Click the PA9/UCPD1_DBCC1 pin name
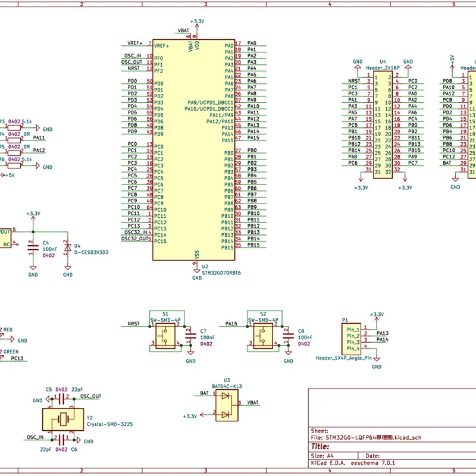 click(x=211, y=102)
